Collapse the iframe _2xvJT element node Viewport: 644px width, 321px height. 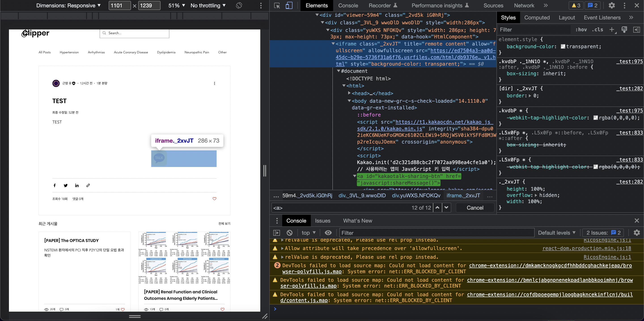333,44
